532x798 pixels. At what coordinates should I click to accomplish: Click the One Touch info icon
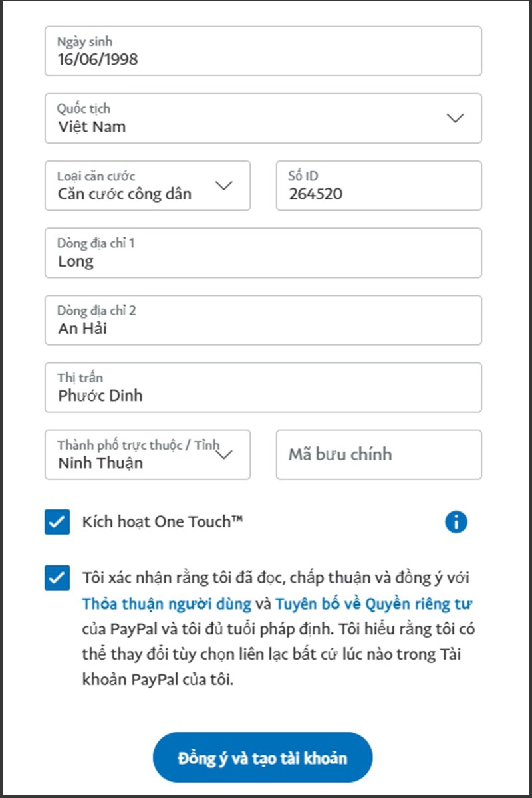(x=456, y=522)
